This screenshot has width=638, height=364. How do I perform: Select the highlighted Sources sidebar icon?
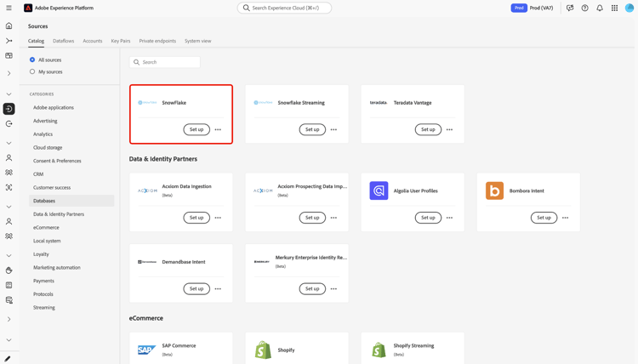click(9, 109)
